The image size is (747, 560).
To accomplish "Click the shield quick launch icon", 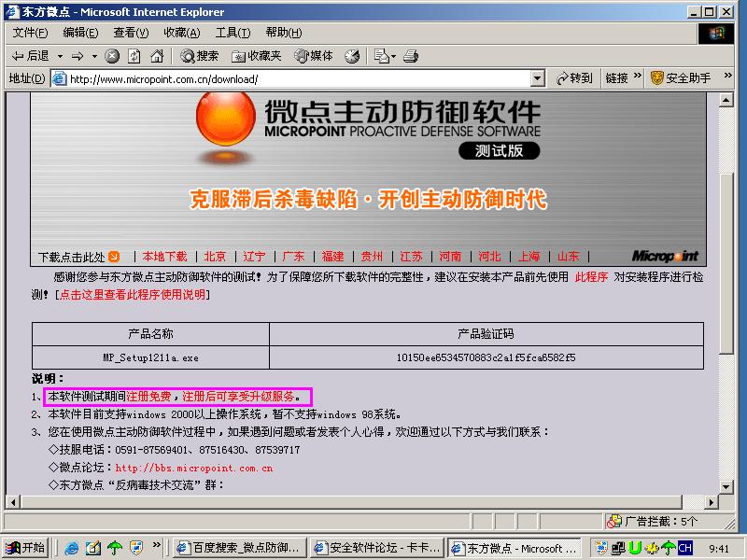I will pyautogui.click(x=136, y=549).
